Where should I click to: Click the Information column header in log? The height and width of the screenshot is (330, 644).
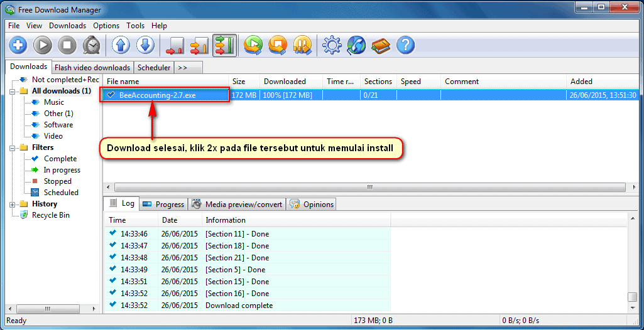[x=296, y=220]
